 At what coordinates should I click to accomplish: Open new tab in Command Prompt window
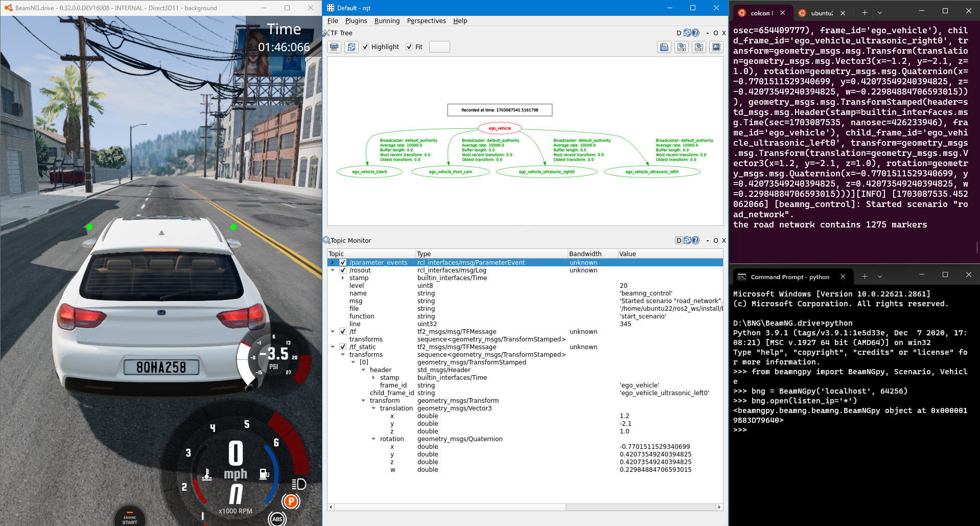[865, 277]
